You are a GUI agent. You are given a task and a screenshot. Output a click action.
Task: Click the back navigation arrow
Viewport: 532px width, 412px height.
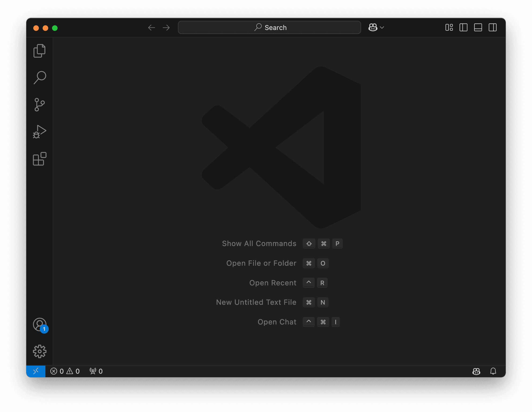pyautogui.click(x=151, y=28)
